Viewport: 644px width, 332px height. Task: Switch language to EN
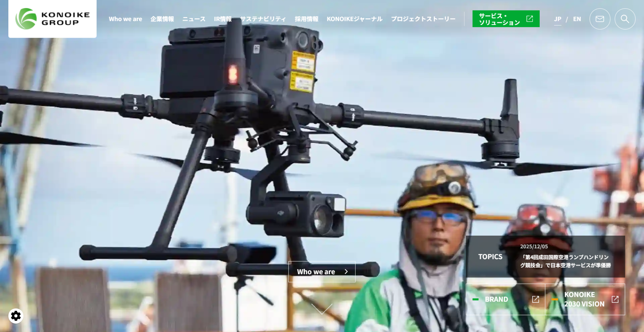(577, 19)
